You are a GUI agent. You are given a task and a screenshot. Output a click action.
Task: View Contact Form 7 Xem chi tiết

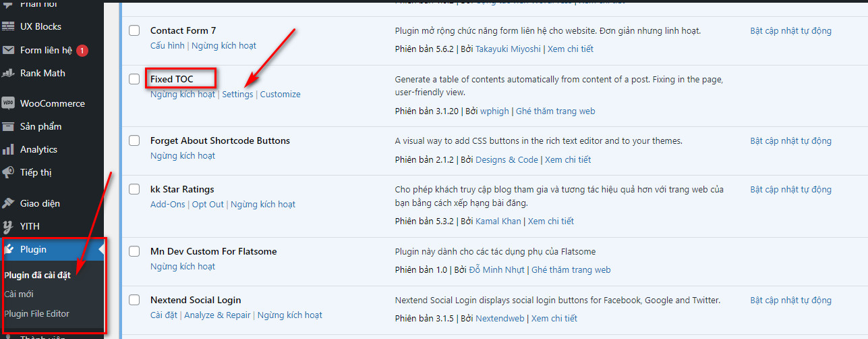(571, 49)
